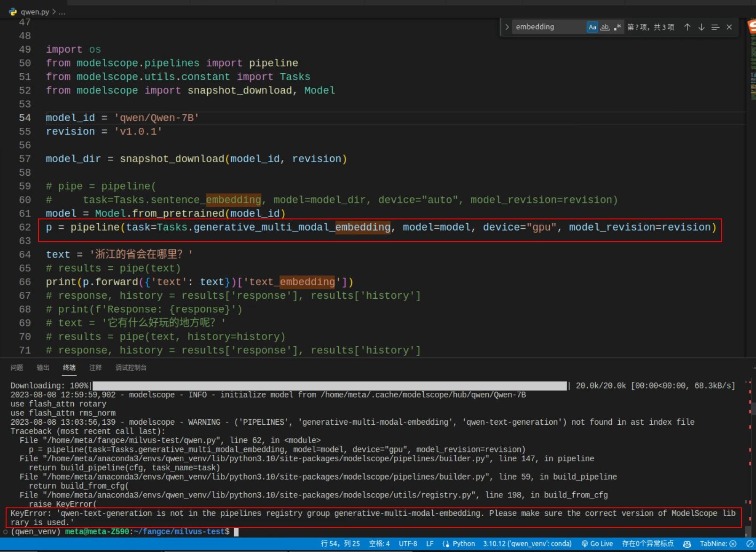The width and height of the screenshot is (756, 552).
Task: Click line number 62 in the gutter
Action: [25, 227]
